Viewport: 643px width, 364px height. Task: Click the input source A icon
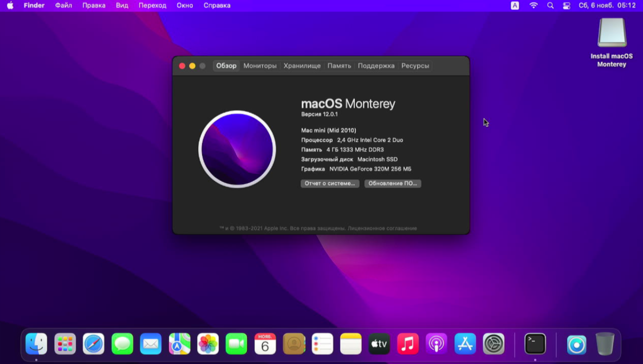coord(515,5)
